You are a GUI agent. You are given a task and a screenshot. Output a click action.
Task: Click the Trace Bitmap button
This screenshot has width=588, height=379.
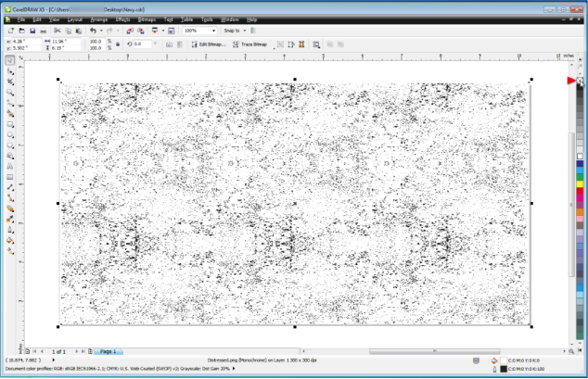(x=249, y=44)
